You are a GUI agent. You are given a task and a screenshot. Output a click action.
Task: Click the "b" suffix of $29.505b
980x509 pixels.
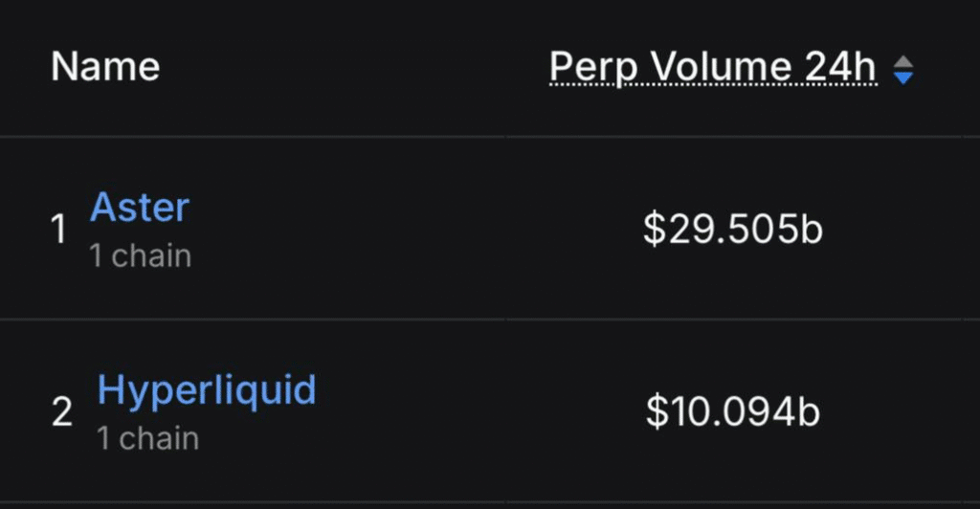click(812, 230)
